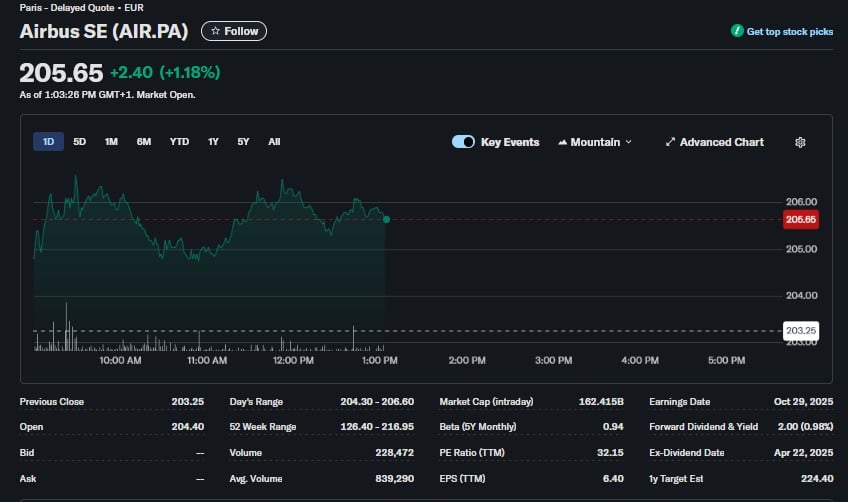Viewport: 848px width, 502px height.
Task: Open chart settings gear icon
Action: (800, 142)
